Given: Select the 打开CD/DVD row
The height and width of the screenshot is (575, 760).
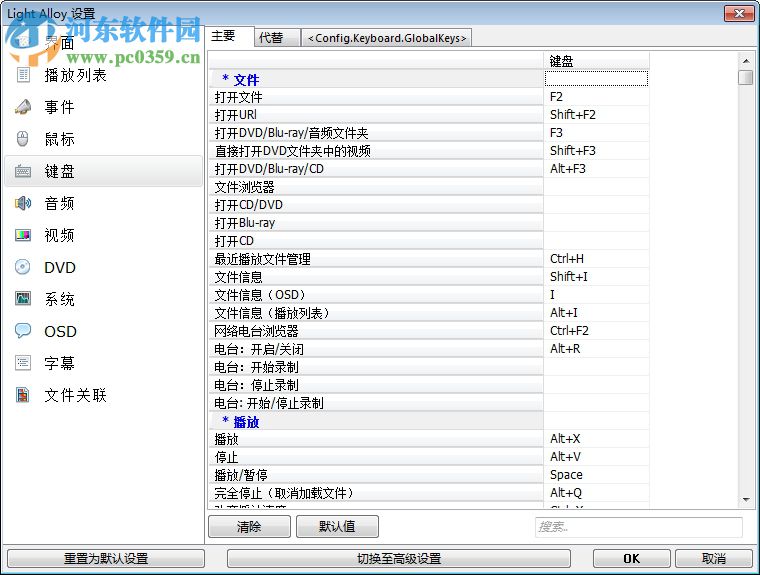Looking at the screenshot, I should pos(376,205).
